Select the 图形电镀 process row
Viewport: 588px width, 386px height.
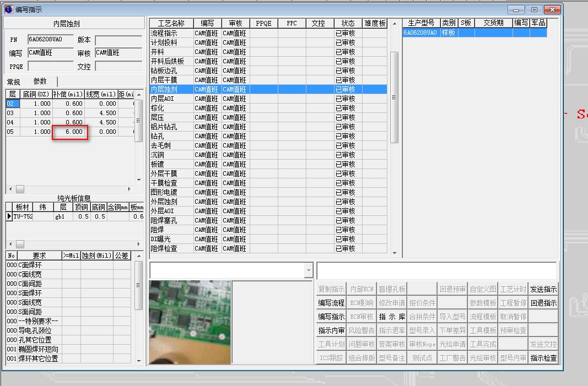tap(268, 192)
